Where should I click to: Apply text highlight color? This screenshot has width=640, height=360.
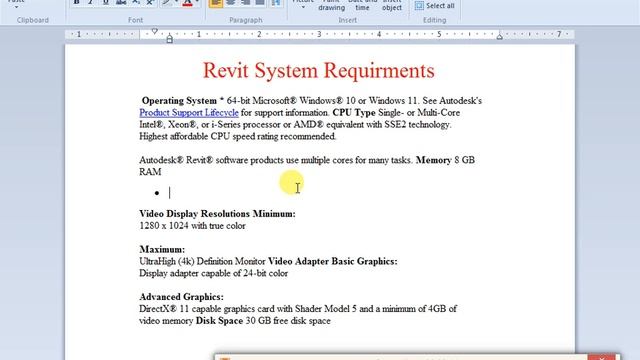167,2
